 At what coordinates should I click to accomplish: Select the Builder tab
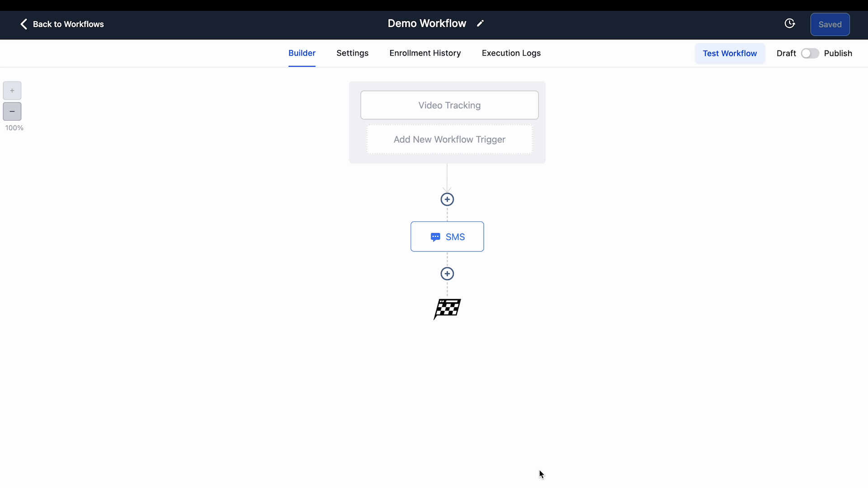[302, 53]
